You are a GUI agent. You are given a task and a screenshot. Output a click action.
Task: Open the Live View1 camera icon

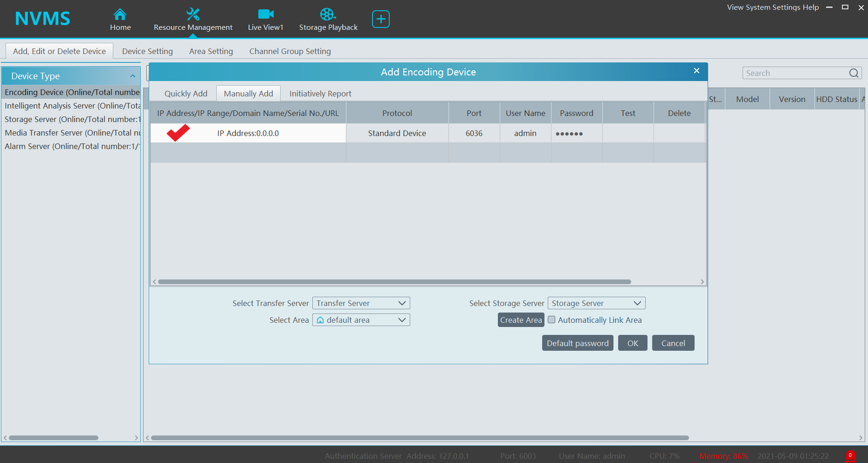pyautogui.click(x=266, y=14)
